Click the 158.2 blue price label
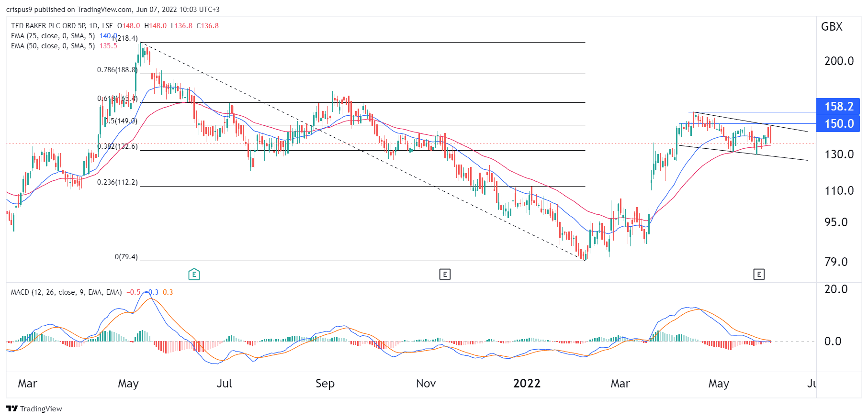 pyautogui.click(x=838, y=106)
